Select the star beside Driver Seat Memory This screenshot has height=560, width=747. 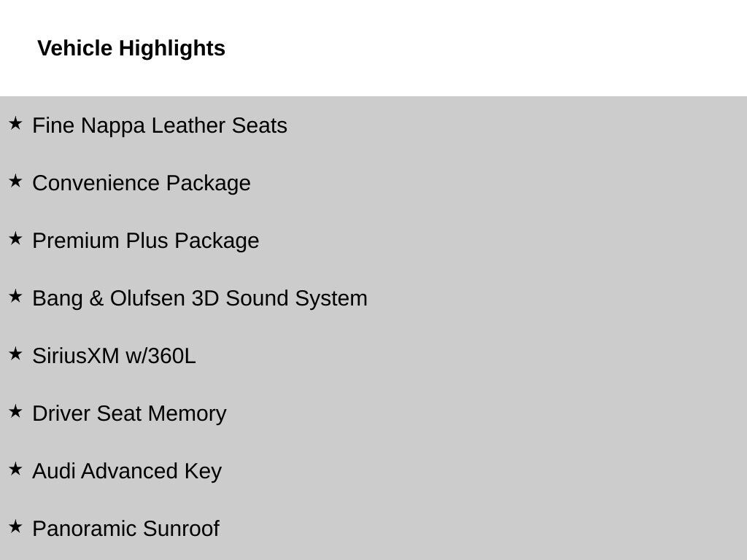[15, 412]
